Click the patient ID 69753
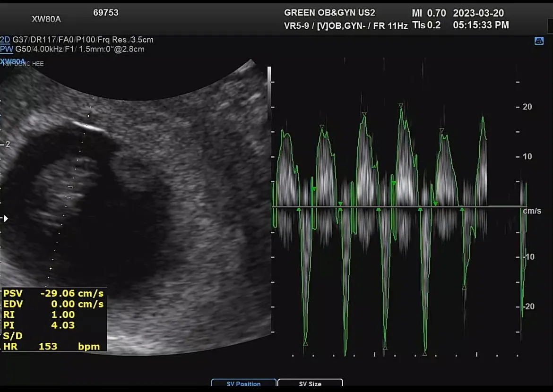This screenshot has height=392, width=553. (x=106, y=13)
